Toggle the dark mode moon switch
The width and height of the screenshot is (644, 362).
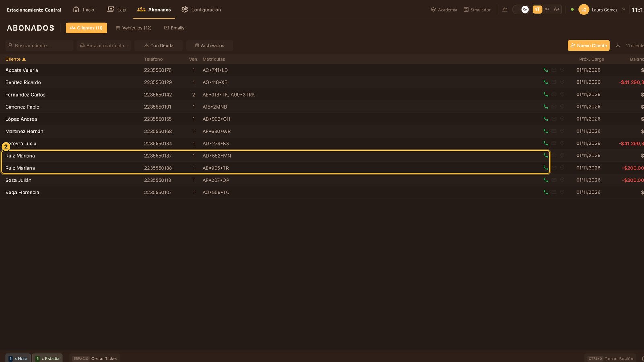[521, 10]
